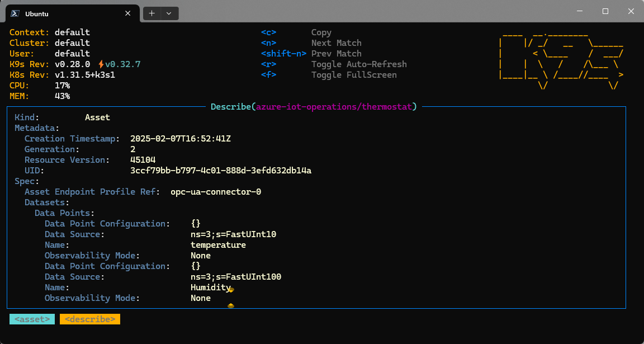Open a new terminal tab with the plus icon
The height and width of the screenshot is (344, 644).
tap(151, 12)
